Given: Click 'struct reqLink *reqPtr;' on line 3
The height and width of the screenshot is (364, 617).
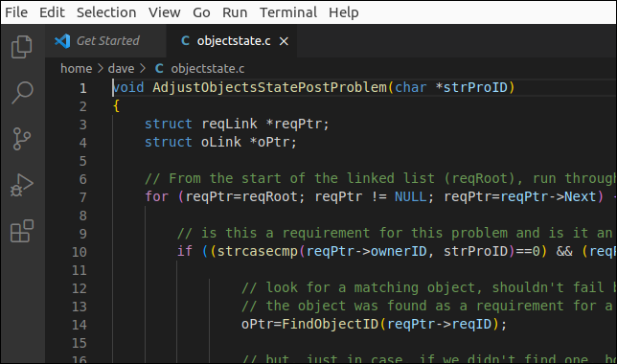Looking at the screenshot, I should (x=237, y=124).
